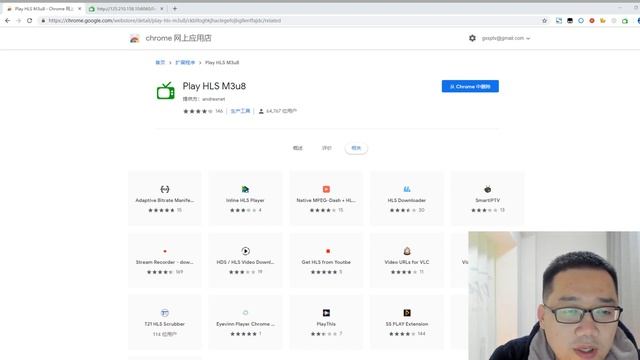This screenshot has width=640, height=360.
Task: Click the "T21 HLS Scrubber" card title
Action: (164, 324)
